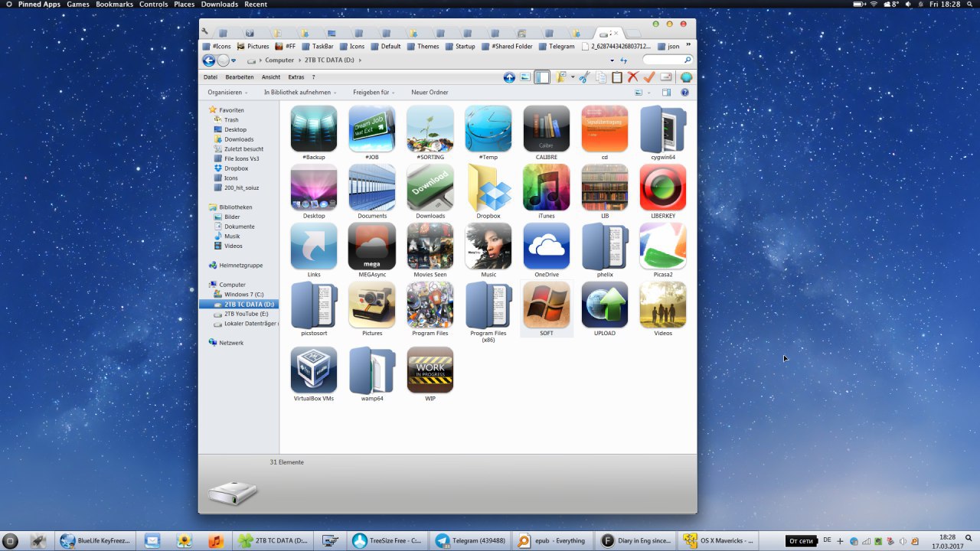Open the Dropbox folder in the file grid
The height and width of the screenshot is (551, 980).
pyautogui.click(x=488, y=187)
